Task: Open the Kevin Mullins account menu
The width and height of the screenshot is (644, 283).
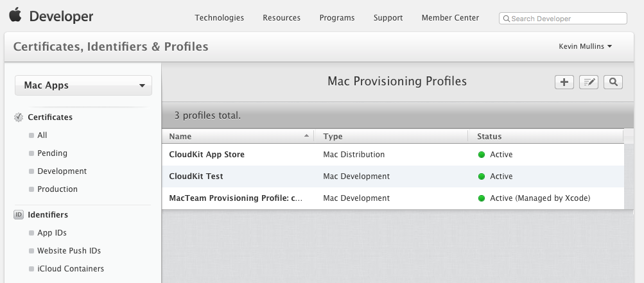Action: 586,46
